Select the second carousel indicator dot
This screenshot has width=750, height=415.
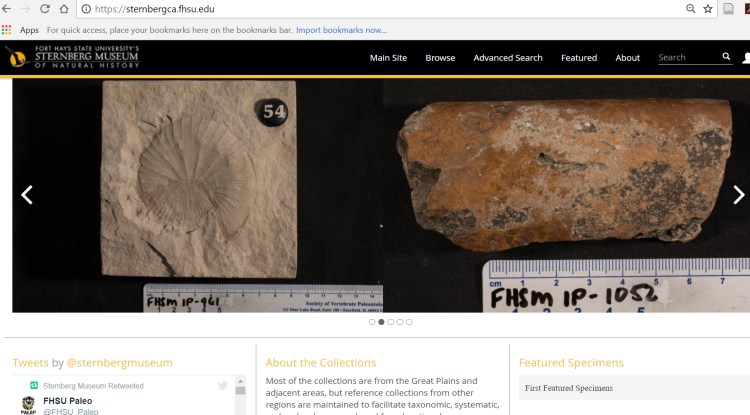click(x=381, y=322)
